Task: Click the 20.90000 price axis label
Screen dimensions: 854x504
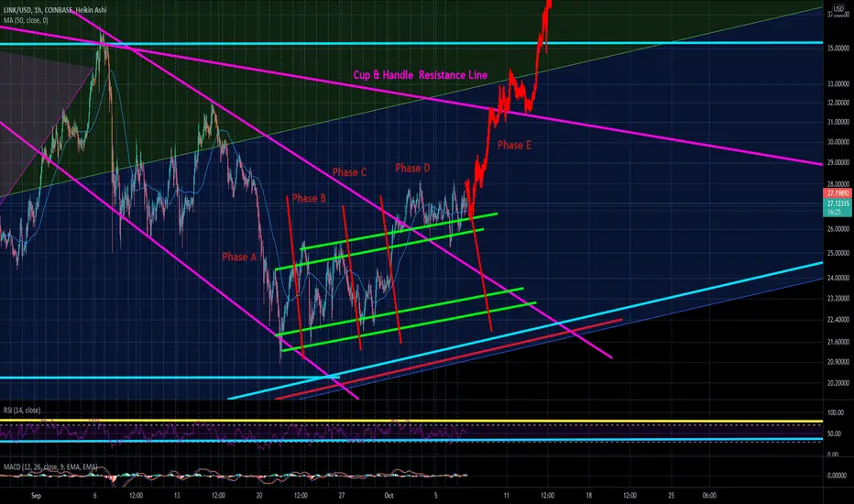Action: (x=838, y=362)
